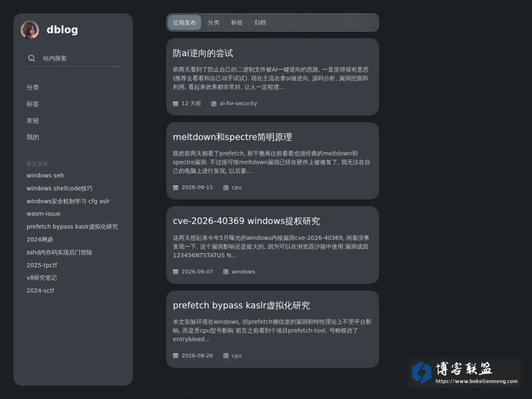Click the 2026-09-15 date text
The width and height of the screenshot is (532, 399).
197,188
